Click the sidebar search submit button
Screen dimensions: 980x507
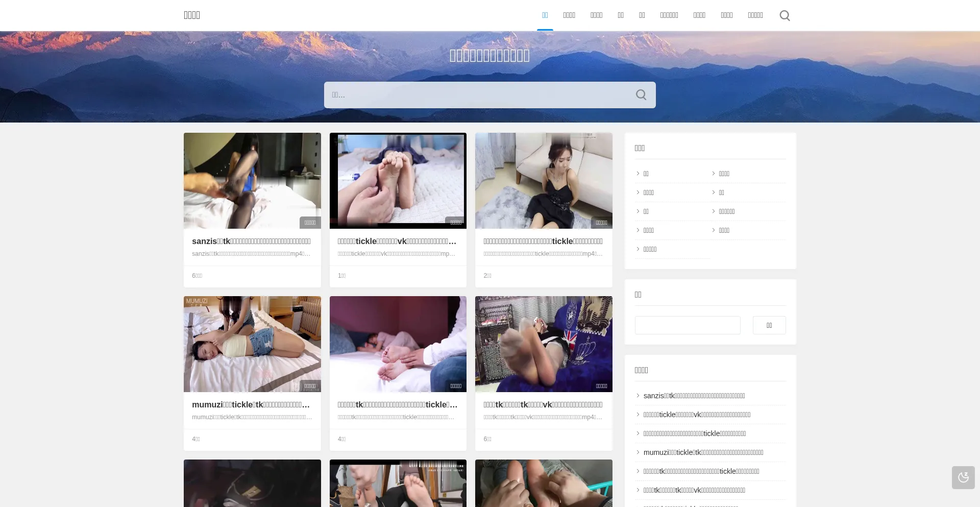769,325
